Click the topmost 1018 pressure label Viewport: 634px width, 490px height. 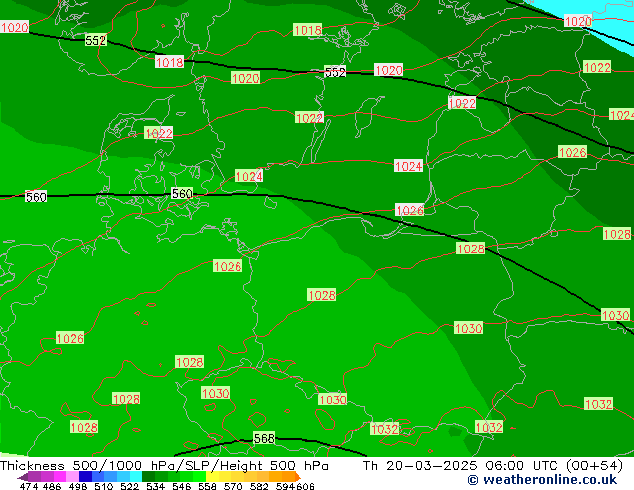point(308,30)
